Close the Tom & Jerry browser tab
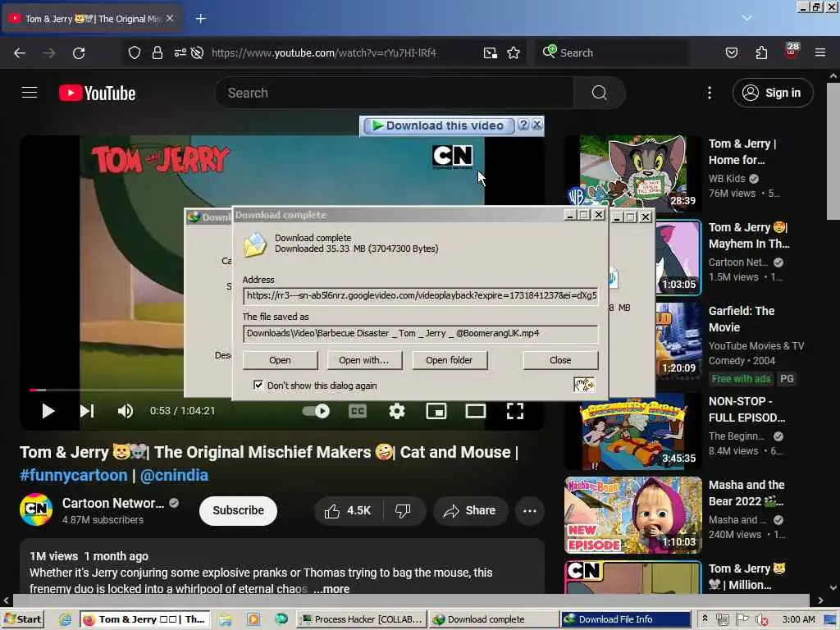Screen dimensions: 840x630 [x=170, y=18]
